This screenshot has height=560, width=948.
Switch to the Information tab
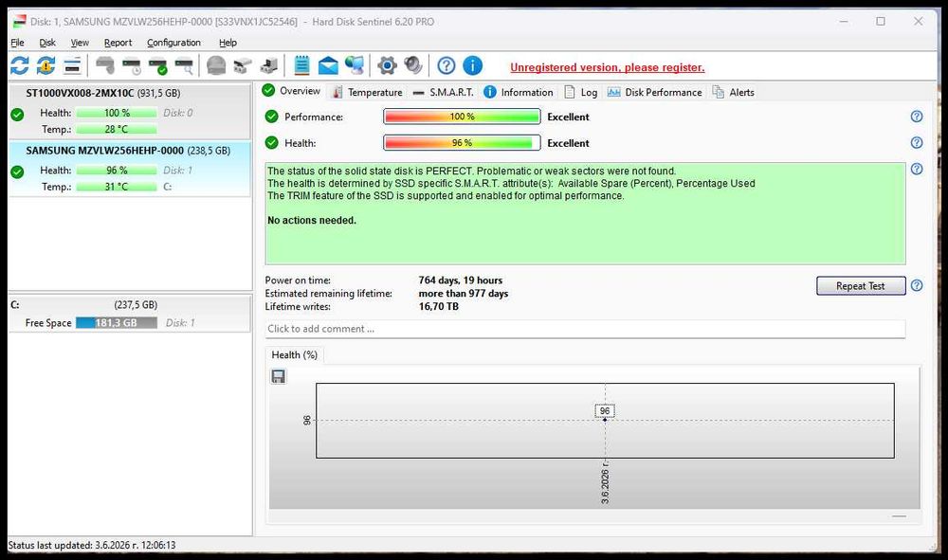pyautogui.click(x=519, y=92)
